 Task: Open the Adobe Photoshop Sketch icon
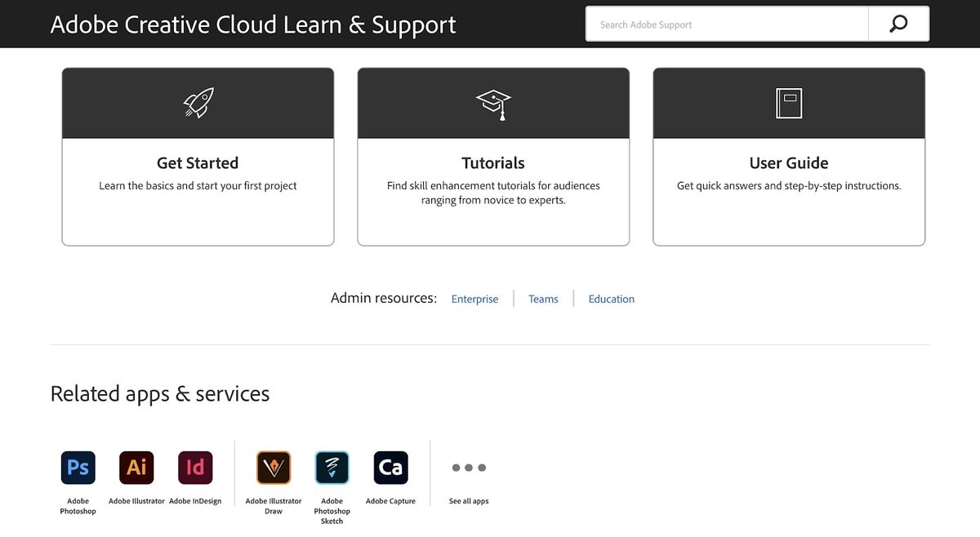tap(332, 468)
